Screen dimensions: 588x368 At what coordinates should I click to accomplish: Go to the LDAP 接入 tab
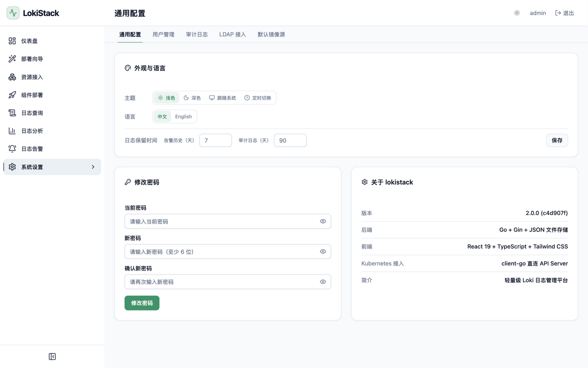(233, 34)
